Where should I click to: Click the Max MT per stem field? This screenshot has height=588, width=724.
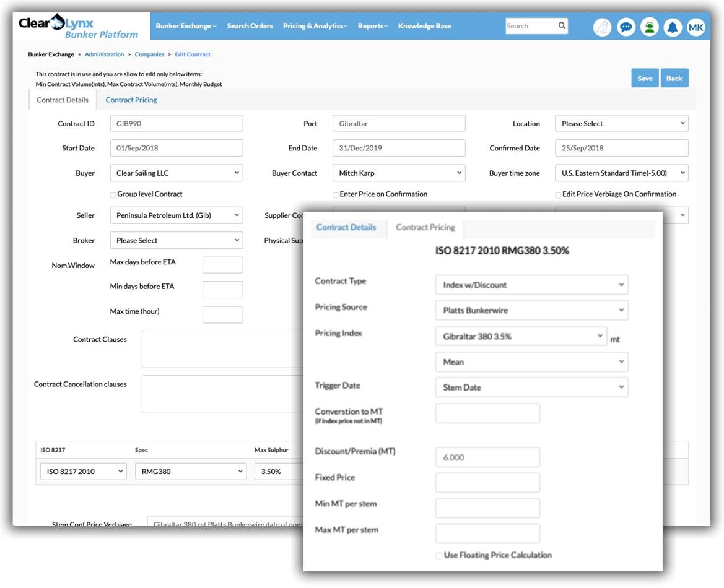click(487, 533)
